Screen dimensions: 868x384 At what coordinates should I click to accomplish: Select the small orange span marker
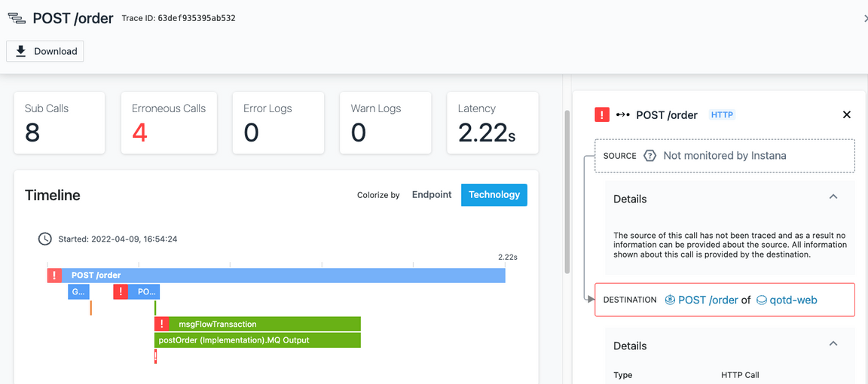click(90, 308)
